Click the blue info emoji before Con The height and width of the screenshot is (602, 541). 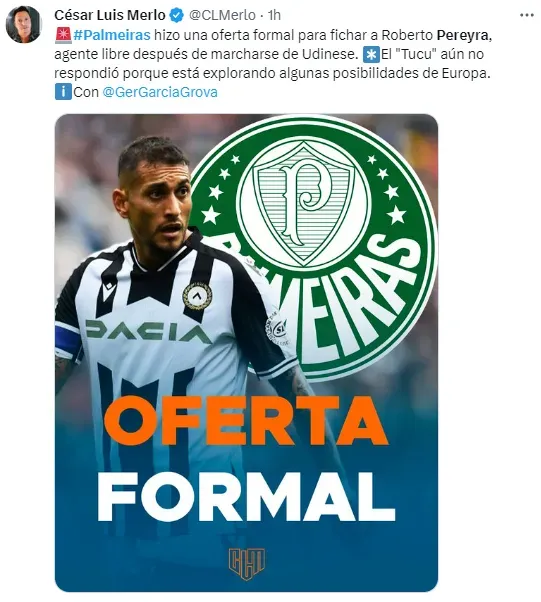(x=63, y=92)
